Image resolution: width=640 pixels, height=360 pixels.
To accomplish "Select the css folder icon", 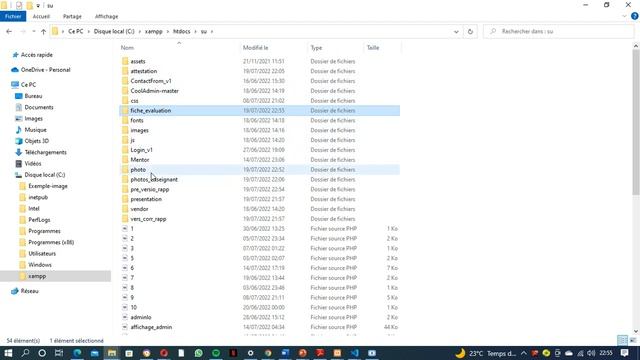I will 125,100.
